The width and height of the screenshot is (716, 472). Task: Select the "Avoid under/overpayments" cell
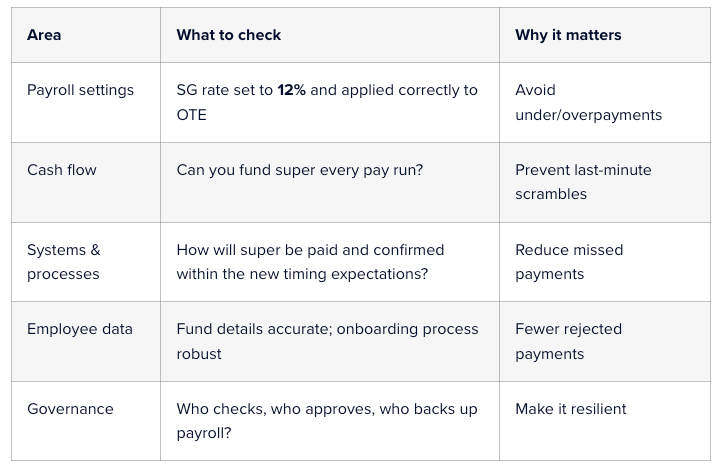click(x=588, y=102)
